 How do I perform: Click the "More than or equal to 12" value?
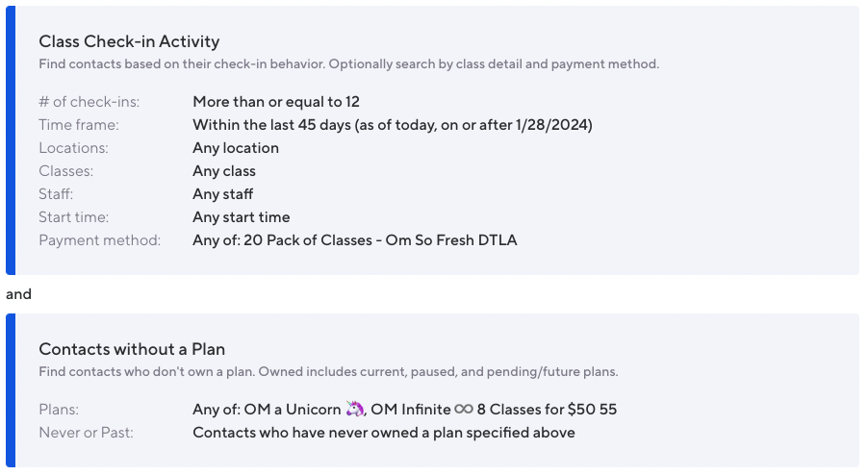pos(276,102)
